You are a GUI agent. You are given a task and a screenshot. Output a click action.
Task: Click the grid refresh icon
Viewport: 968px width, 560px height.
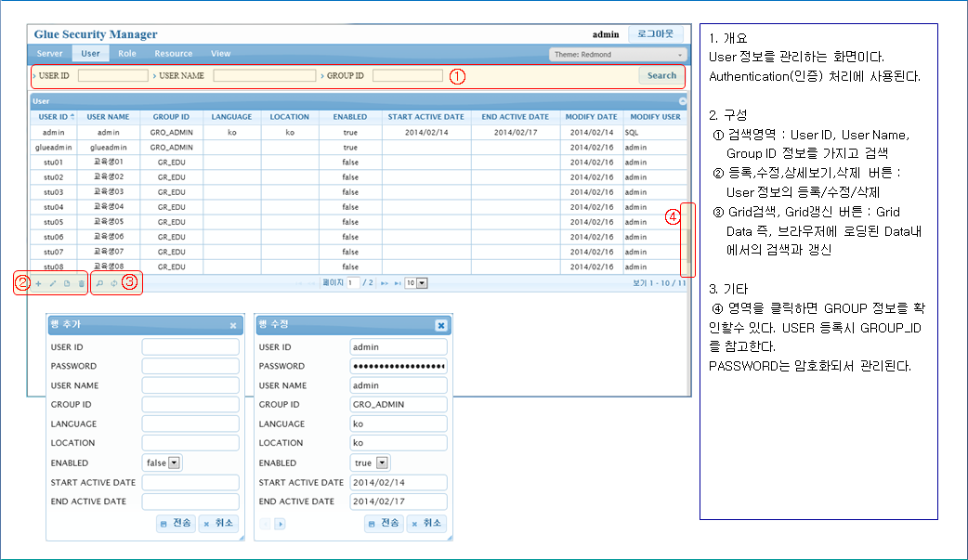click(x=114, y=282)
